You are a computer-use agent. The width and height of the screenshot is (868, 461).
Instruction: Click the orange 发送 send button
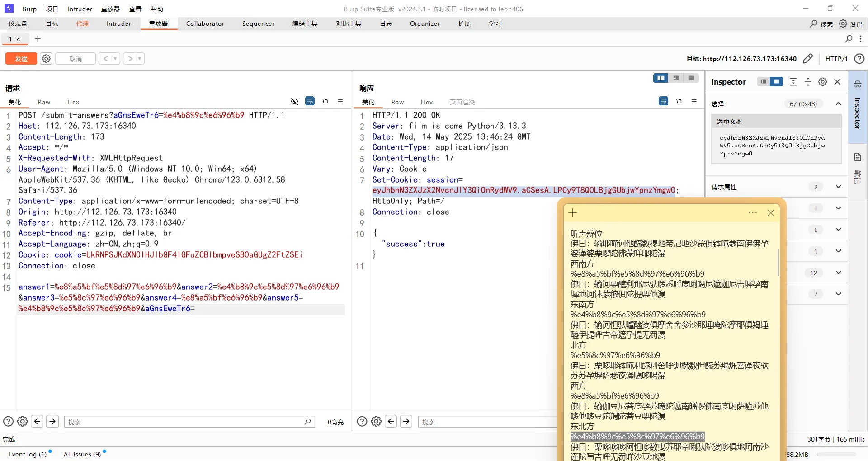(x=21, y=59)
